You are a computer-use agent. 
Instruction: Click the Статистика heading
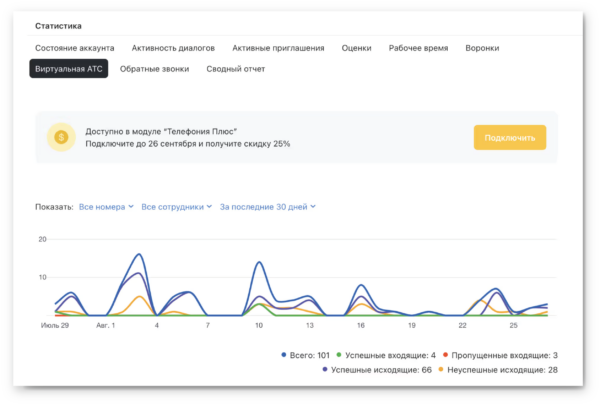(x=58, y=26)
